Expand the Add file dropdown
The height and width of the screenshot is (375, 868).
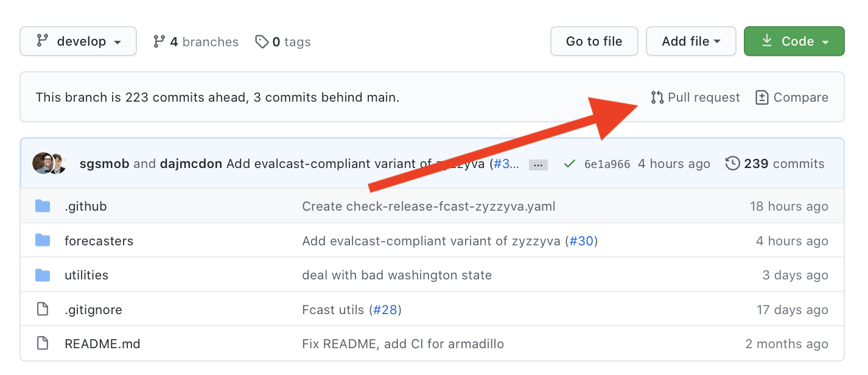[x=691, y=41]
